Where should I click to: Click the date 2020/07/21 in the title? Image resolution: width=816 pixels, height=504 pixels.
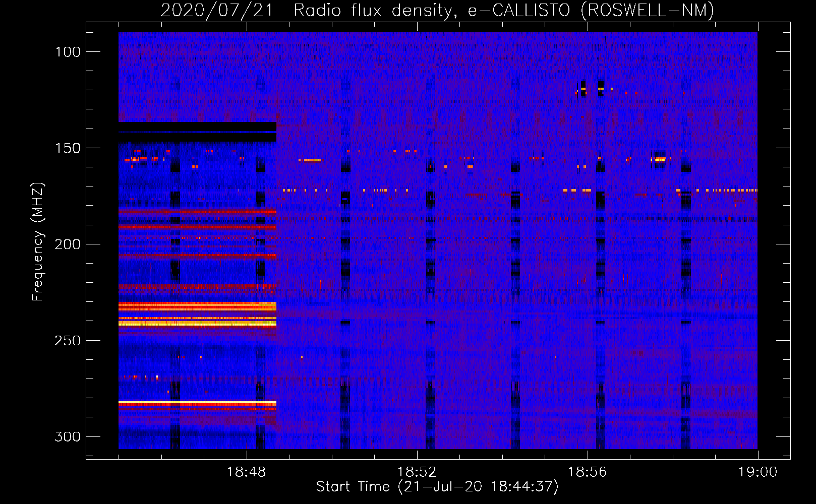pos(217,10)
